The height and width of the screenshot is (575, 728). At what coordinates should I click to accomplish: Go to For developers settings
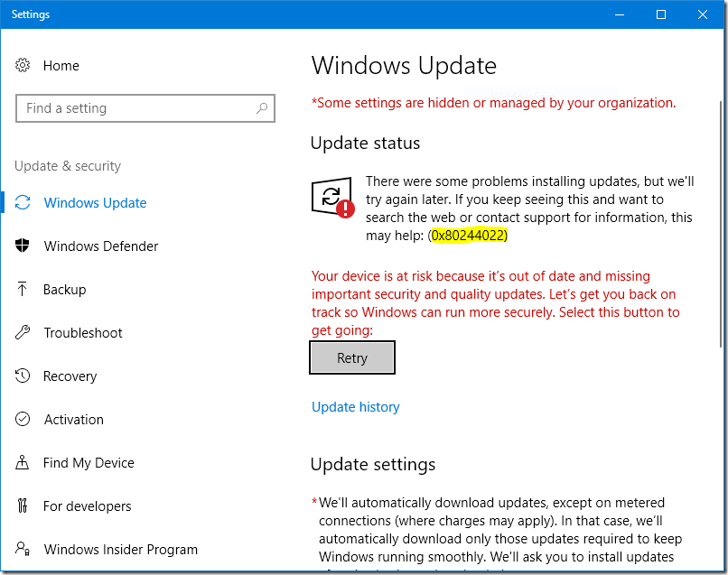coord(88,506)
